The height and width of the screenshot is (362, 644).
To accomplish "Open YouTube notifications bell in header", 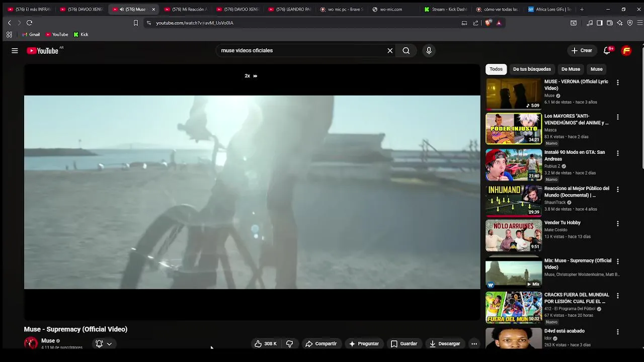I will (x=607, y=50).
